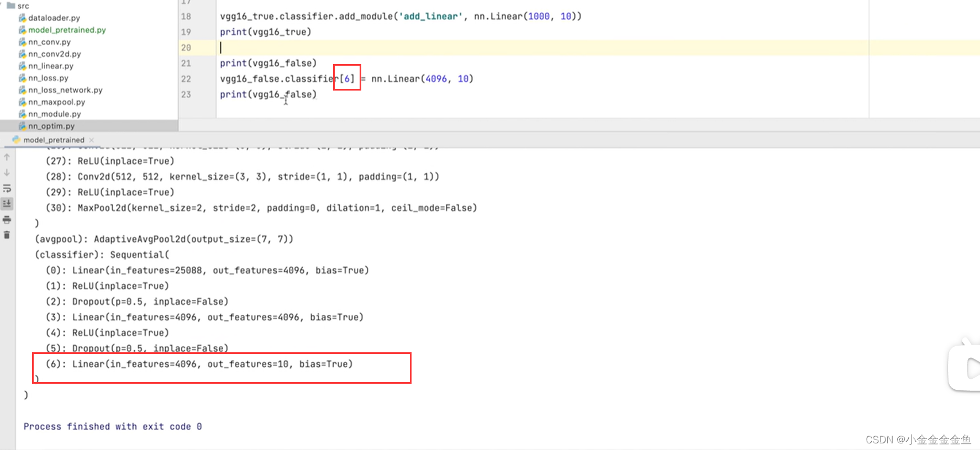Screen dimensions: 980x450
Task: Collapse the src folder
Action: tap(1, 6)
